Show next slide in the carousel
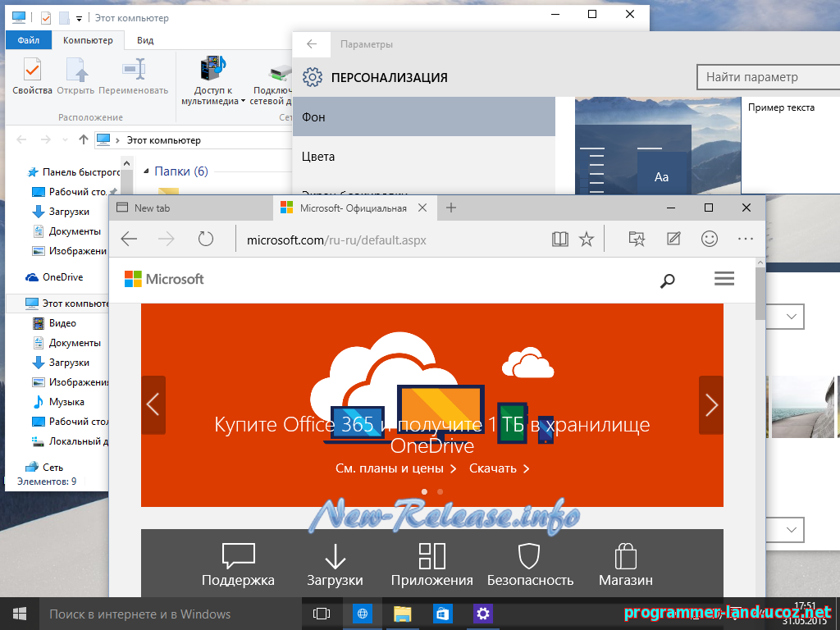Screen dimensions: 840x630 pos(711,405)
